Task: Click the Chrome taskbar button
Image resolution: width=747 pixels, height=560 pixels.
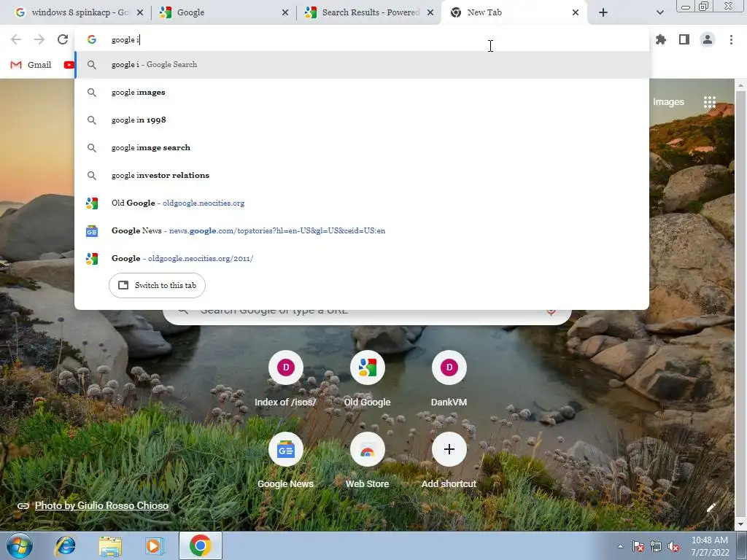Action: point(201,545)
